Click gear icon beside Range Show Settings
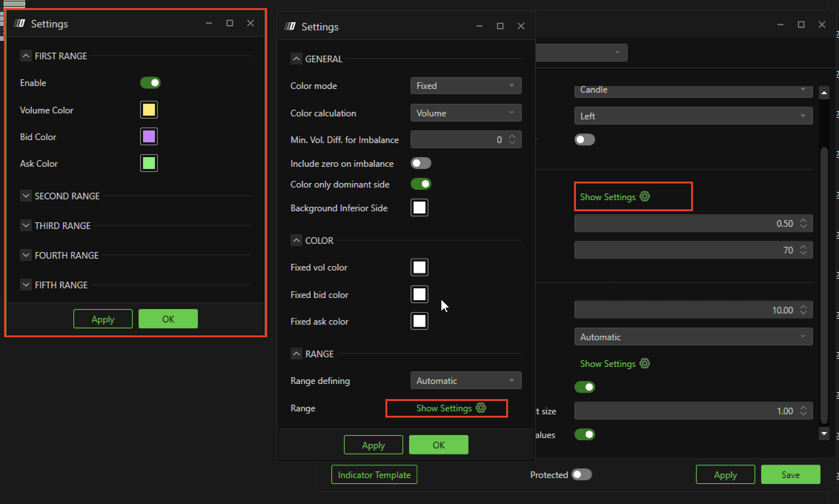This screenshot has width=839, height=504. coord(481,408)
